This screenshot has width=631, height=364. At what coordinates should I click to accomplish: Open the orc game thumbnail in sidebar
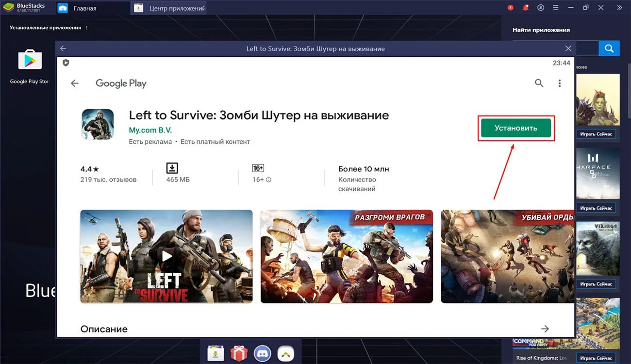[x=598, y=100]
